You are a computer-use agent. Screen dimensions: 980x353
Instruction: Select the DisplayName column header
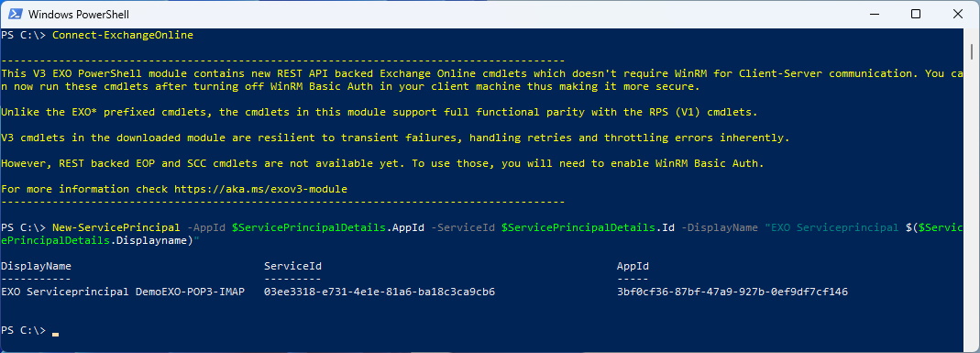coord(37,266)
